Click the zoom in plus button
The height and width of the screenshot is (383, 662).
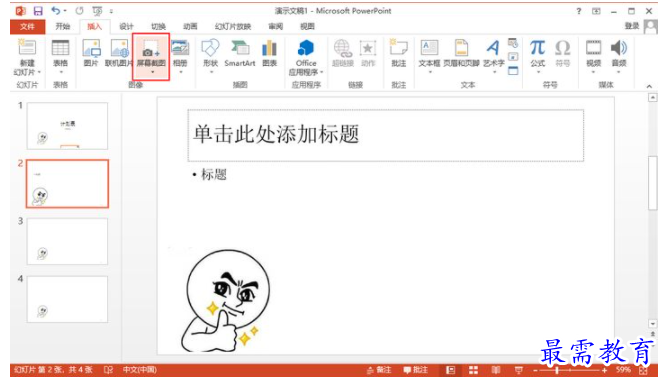click(605, 370)
